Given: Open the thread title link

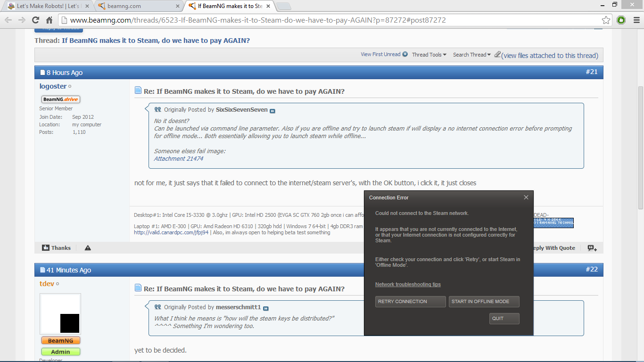Looking at the screenshot, I should click(156, 41).
